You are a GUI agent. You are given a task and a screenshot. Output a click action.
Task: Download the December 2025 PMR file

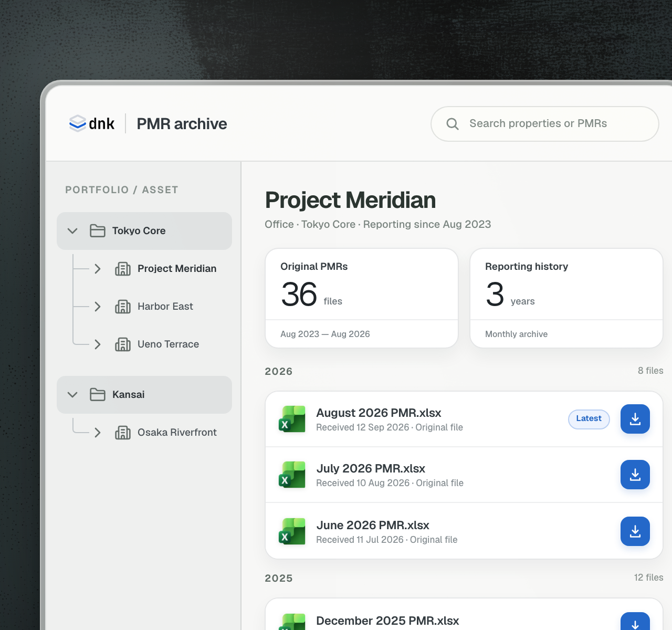tap(635, 622)
